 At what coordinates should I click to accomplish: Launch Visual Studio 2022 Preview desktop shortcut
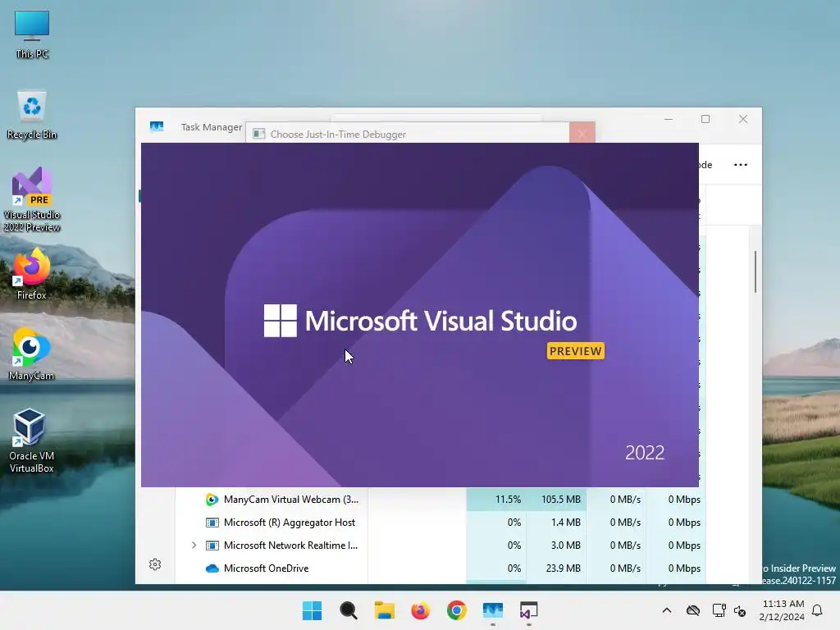(x=32, y=199)
